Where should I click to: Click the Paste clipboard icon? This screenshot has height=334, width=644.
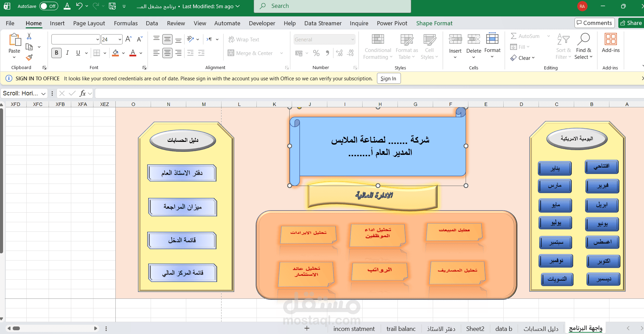pos(14,40)
